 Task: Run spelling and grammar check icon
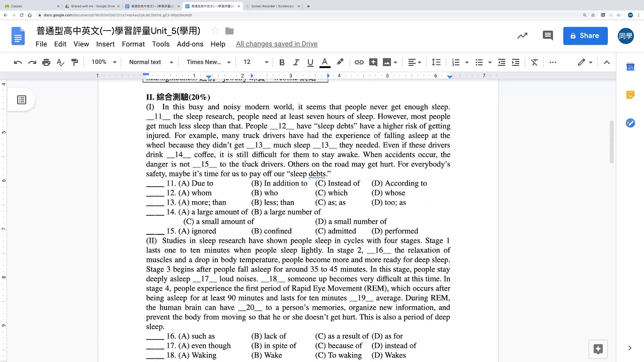tap(60, 62)
